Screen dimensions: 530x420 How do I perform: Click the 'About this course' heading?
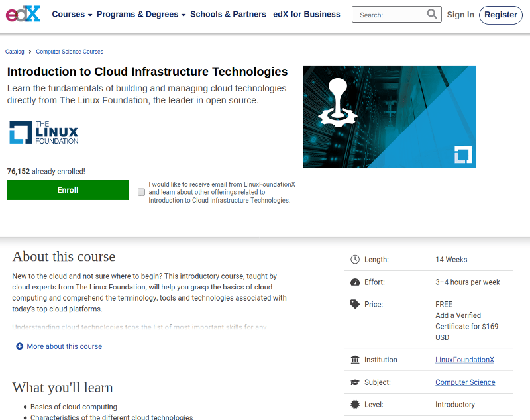64,256
